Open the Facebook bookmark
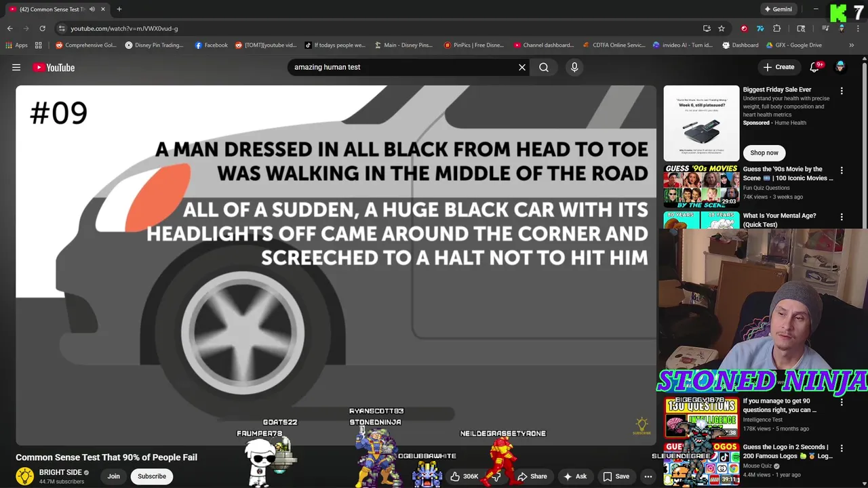Viewport: 868px width, 488px height. point(211,45)
